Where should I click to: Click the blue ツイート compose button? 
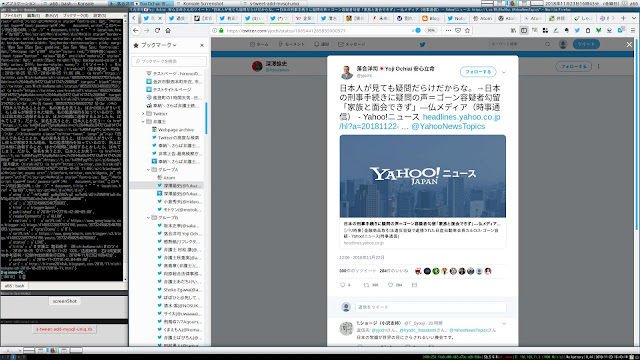(x=586, y=44)
